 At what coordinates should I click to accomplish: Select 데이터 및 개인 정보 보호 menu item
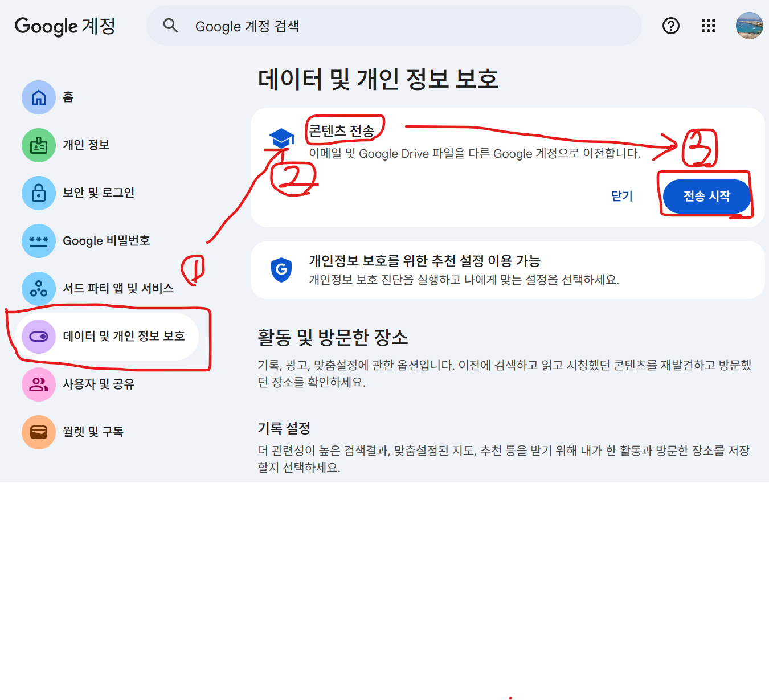click(x=107, y=337)
